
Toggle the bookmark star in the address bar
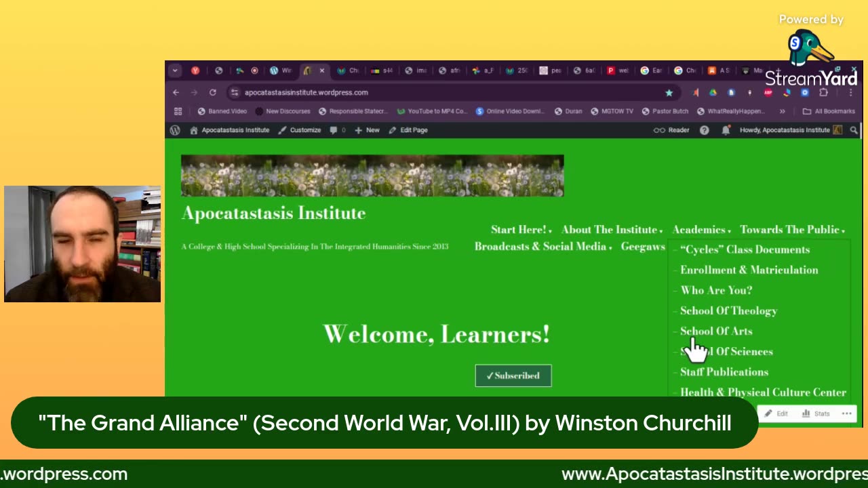669,92
